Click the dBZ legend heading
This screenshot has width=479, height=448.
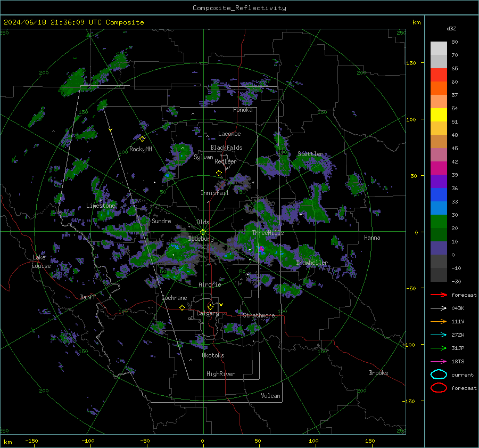pyautogui.click(x=451, y=29)
